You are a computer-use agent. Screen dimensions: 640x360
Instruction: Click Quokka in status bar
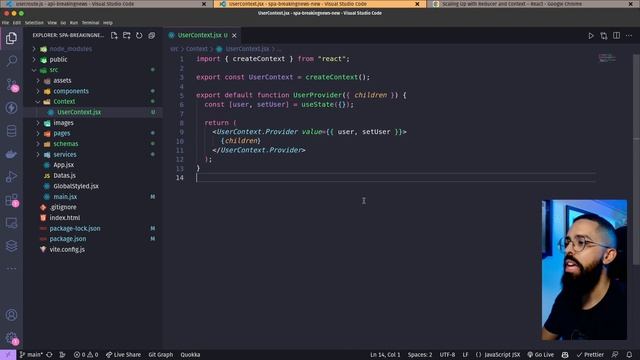click(190, 355)
